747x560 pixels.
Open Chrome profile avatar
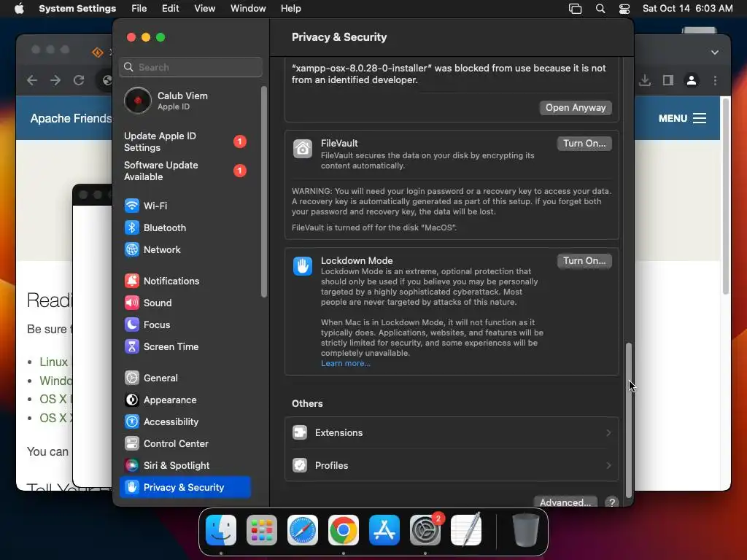[692, 80]
